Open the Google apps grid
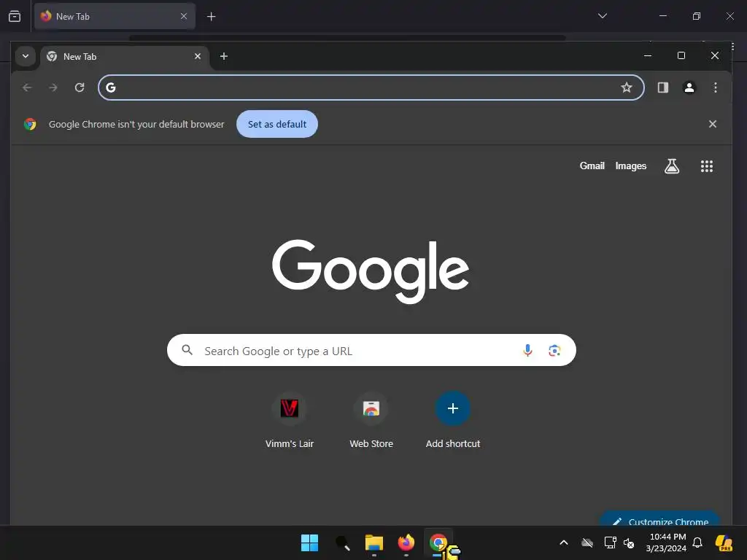 [x=706, y=166]
